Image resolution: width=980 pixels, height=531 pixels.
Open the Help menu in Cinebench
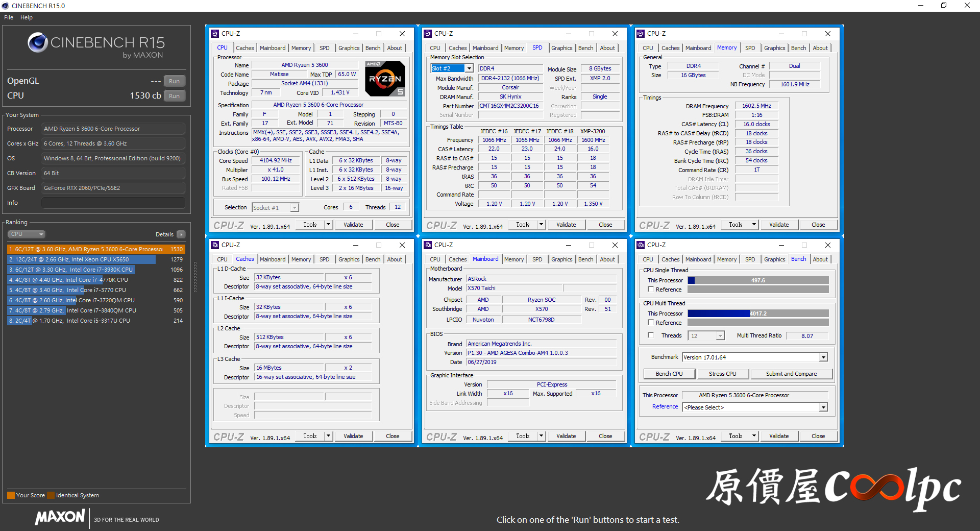(x=27, y=17)
